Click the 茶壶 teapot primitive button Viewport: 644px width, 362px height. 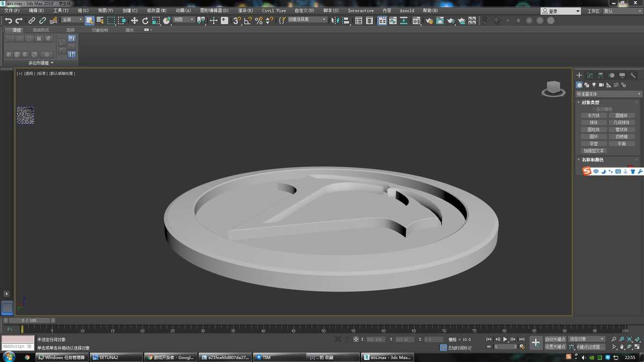point(594,144)
